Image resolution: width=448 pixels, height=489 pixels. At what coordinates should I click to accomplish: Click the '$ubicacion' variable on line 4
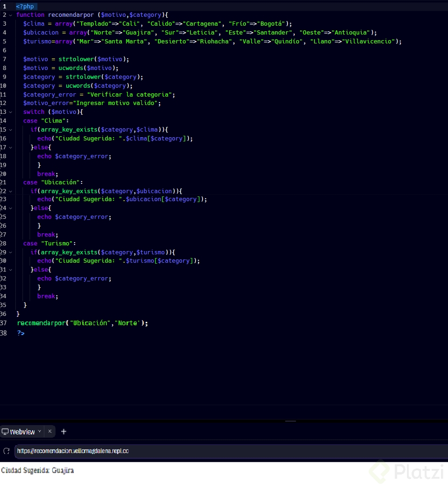pos(41,33)
